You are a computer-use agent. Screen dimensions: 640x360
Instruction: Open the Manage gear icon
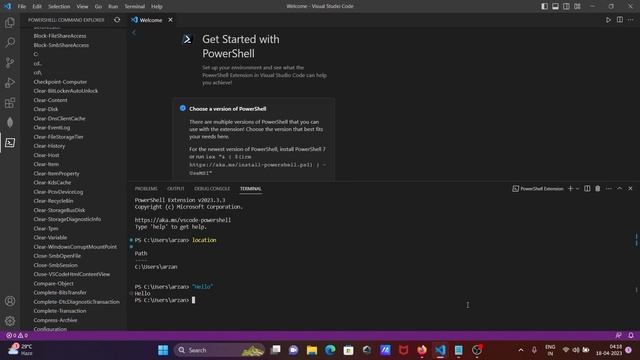[x=10, y=321]
